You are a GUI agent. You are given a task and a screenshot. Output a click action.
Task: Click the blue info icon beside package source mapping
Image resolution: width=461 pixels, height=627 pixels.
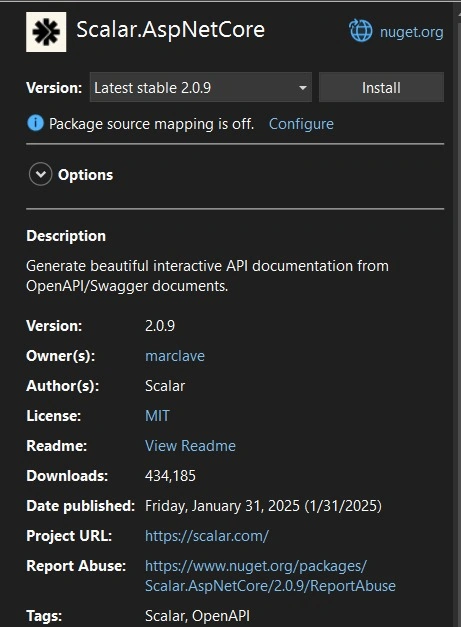tap(35, 123)
